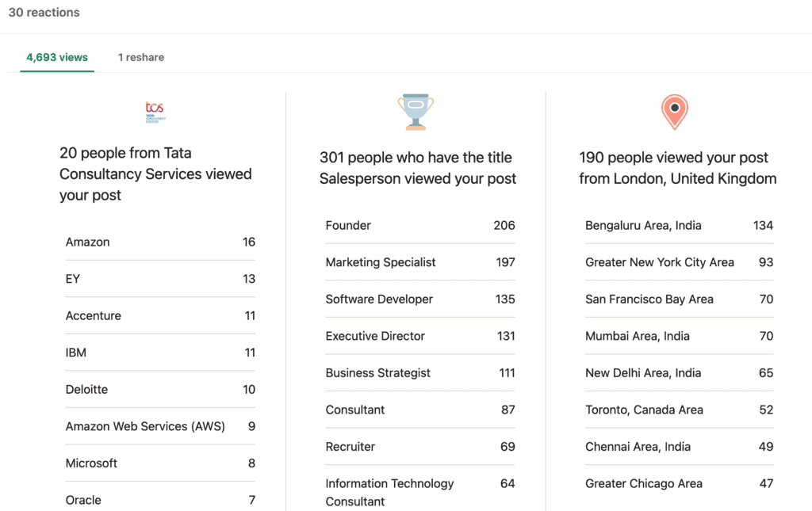Click the Tata Consultancy Services logo icon
Viewport: 812px width, 511px height.
pos(155,112)
